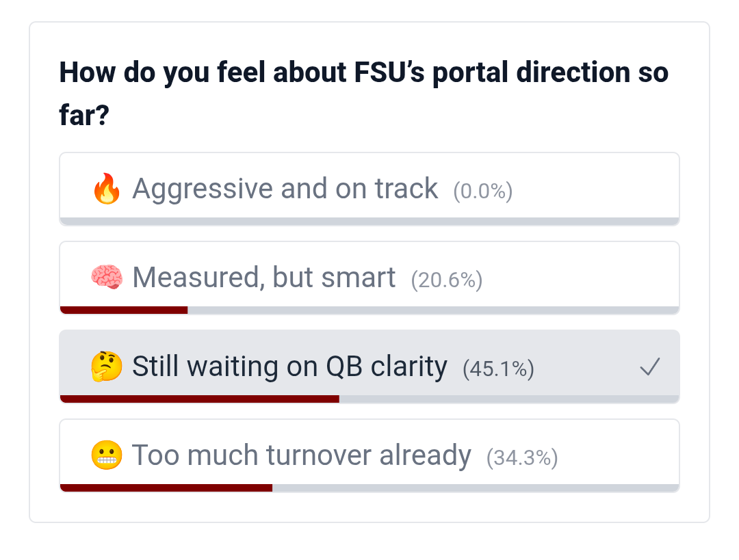Click the brain emoji icon

click(x=106, y=278)
